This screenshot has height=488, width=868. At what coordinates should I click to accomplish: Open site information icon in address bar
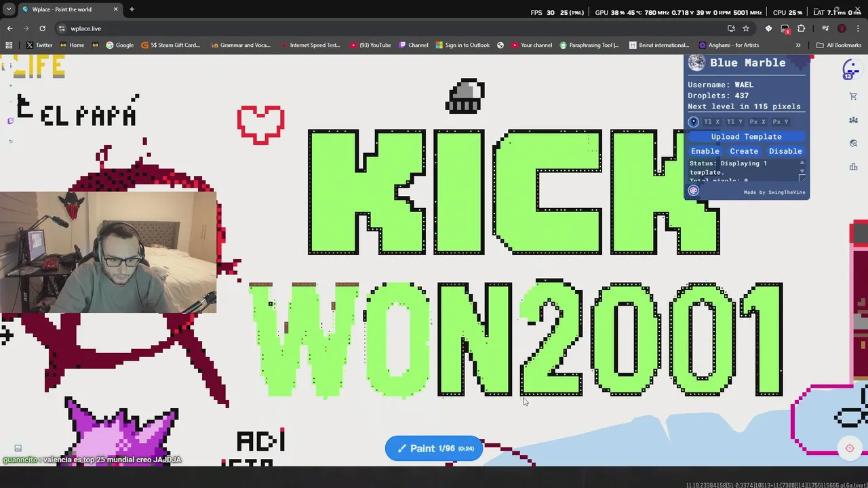coord(62,28)
